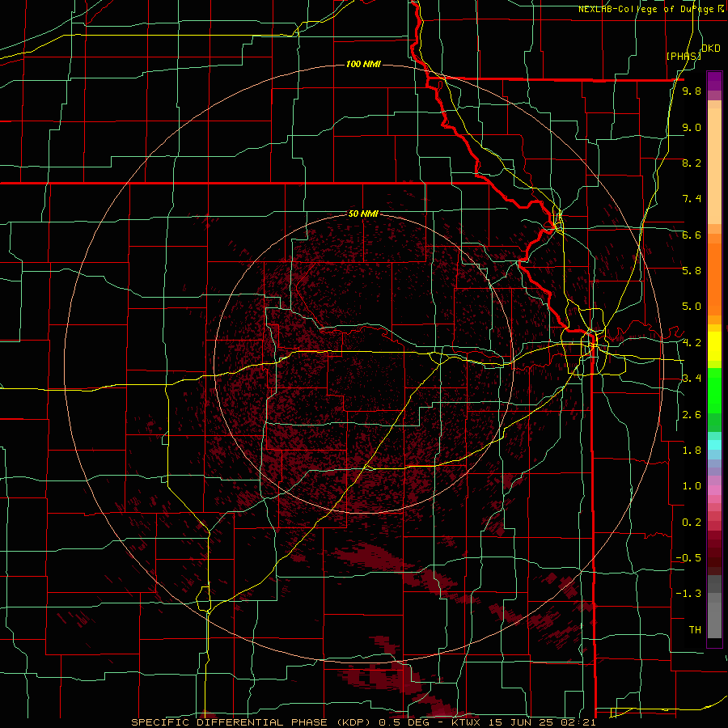Click the 8.2 value on the color scale
Screen dimensions: 728x728
pyautogui.click(x=692, y=163)
